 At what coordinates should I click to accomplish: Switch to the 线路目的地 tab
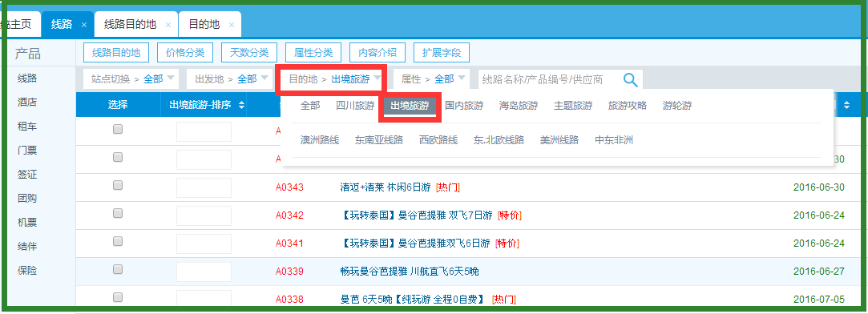tap(131, 24)
